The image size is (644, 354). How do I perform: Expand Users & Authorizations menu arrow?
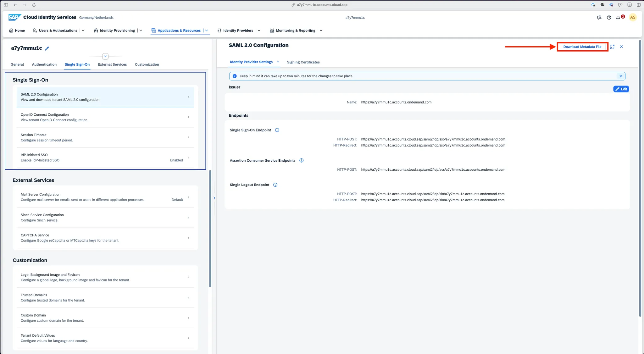point(83,30)
